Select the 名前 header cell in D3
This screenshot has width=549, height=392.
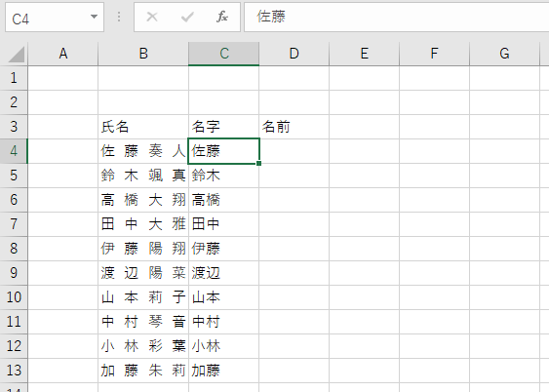294,127
